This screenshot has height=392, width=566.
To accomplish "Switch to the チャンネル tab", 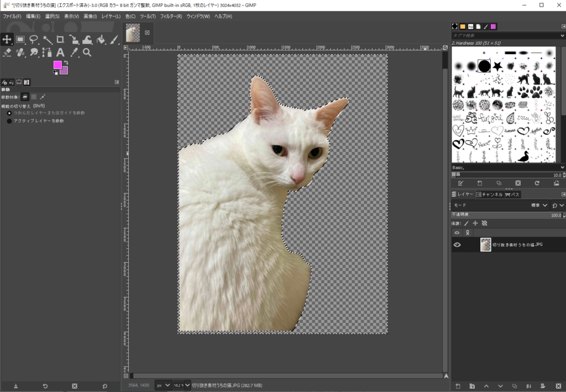I will [490, 194].
